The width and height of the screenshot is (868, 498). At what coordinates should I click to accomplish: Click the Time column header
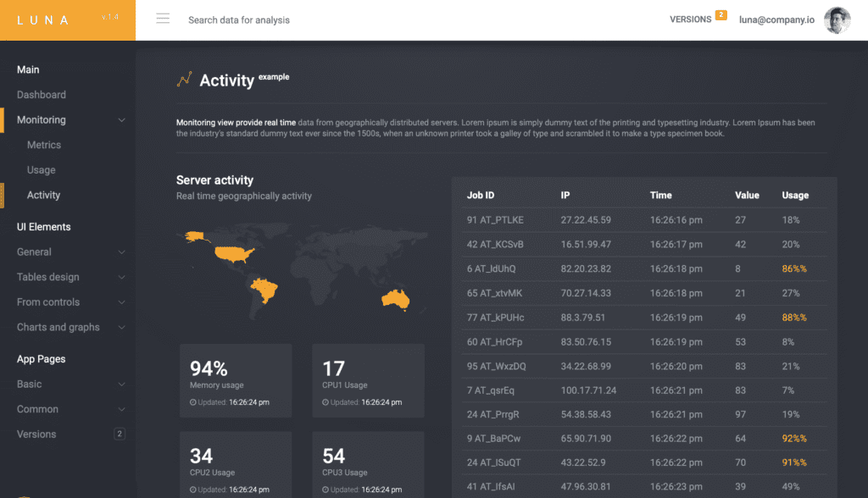point(661,196)
